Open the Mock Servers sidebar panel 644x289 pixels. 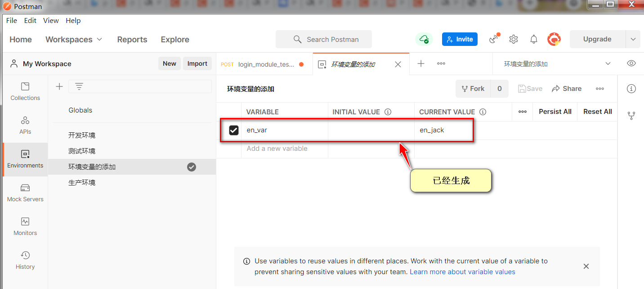click(25, 193)
